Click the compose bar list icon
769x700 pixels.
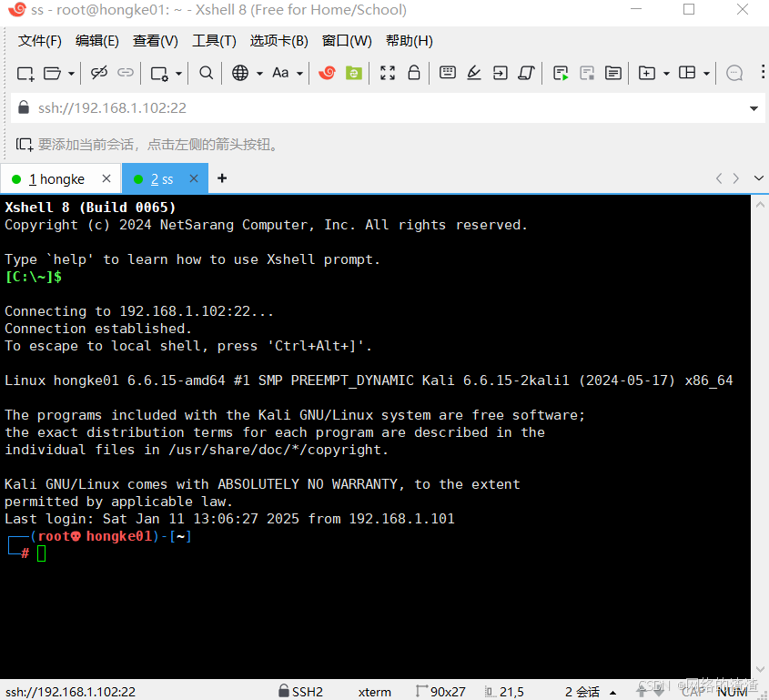click(613, 73)
